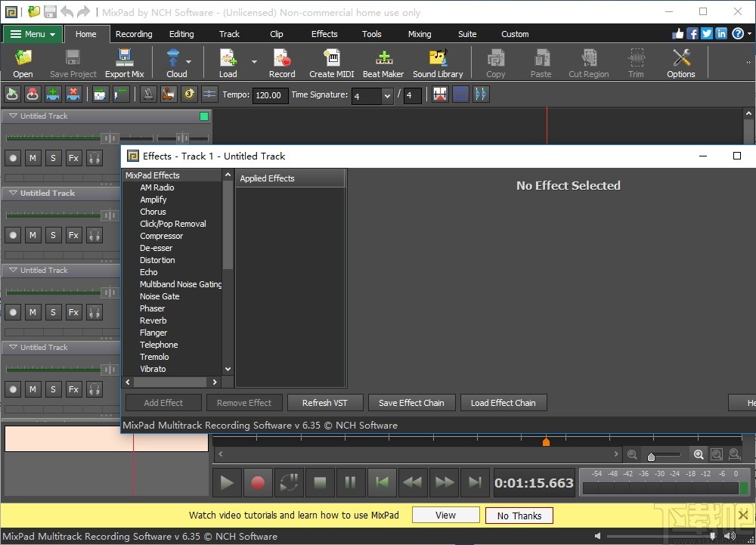Click the Refresh VST button
This screenshot has width=756, height=545.
coord(325,403)
